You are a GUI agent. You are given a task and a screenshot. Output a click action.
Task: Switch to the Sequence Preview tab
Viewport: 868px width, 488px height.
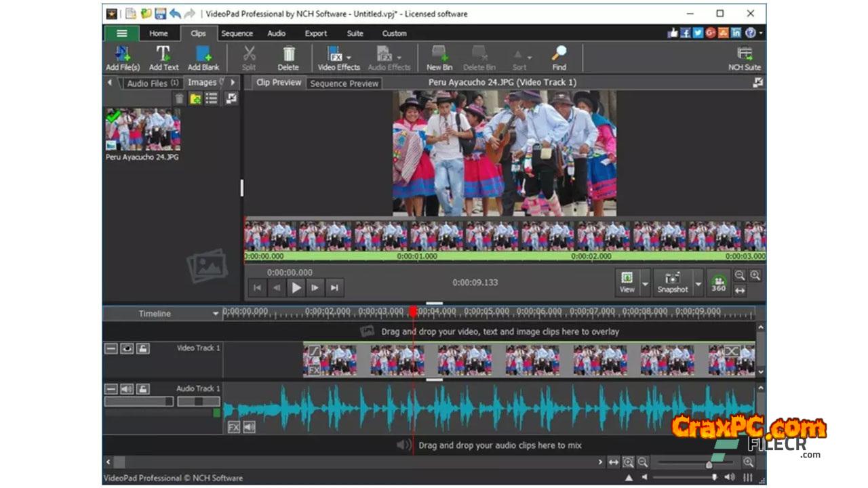tap(344, 83)
